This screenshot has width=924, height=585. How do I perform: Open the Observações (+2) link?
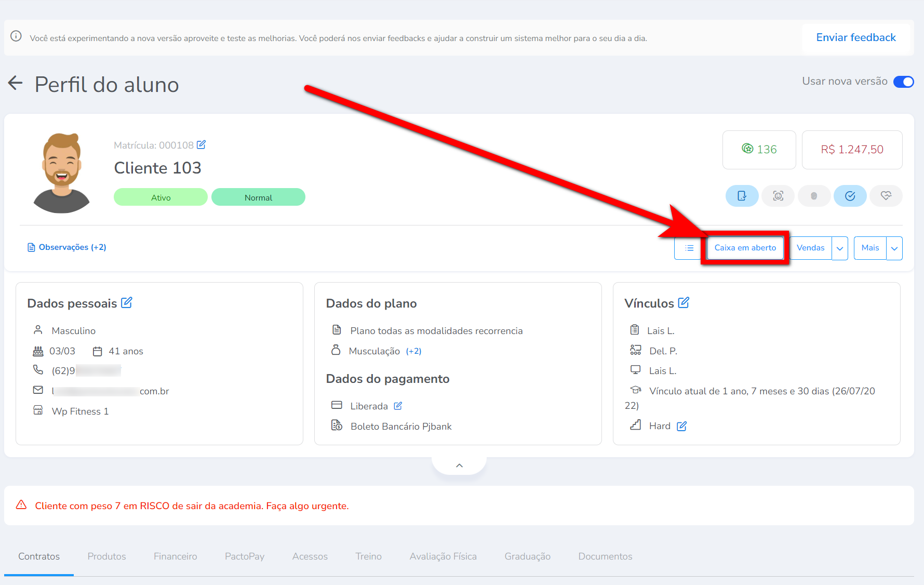pyautogui.click(x=67, y=247)
